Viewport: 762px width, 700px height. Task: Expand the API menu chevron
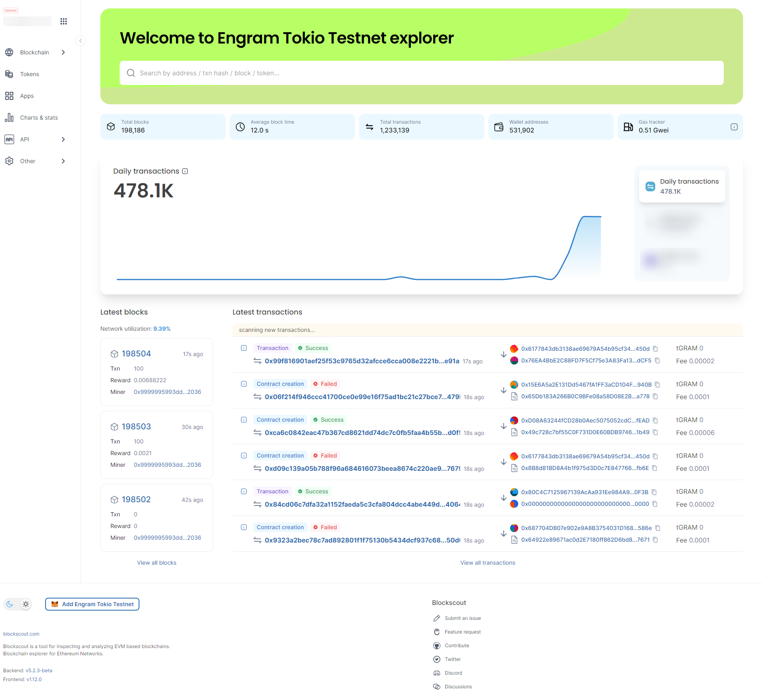click(x=63, y=139)
